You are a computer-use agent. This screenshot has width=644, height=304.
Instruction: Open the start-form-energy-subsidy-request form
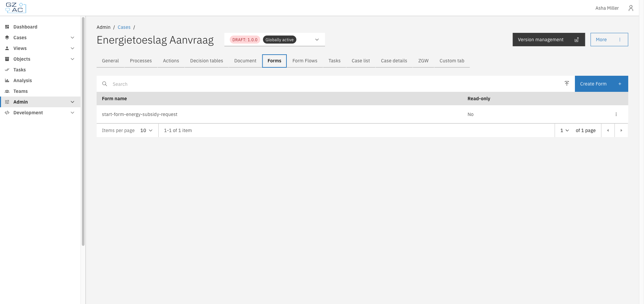(x=140, y=114)
